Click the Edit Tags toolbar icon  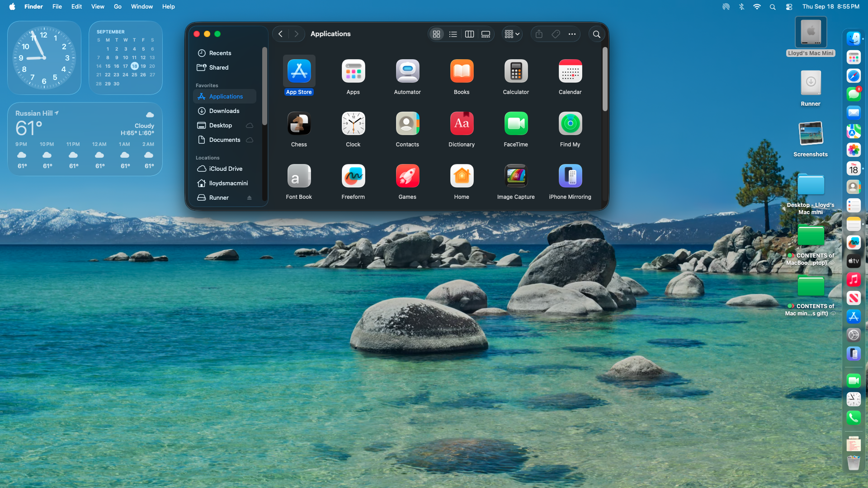coord(556,34)
